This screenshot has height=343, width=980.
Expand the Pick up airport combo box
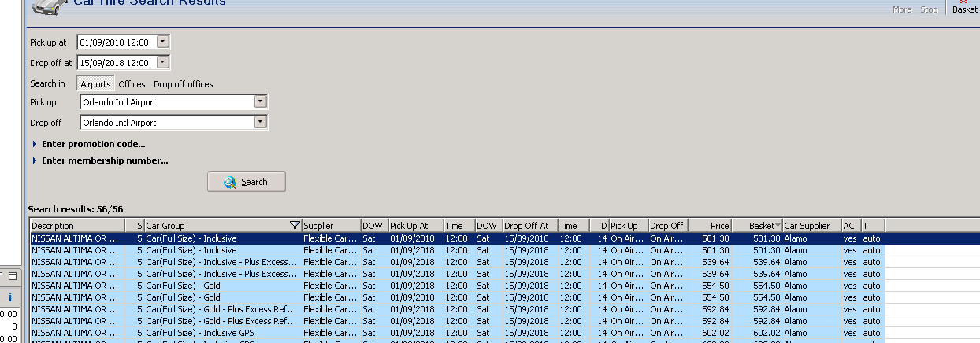(260, 101)
